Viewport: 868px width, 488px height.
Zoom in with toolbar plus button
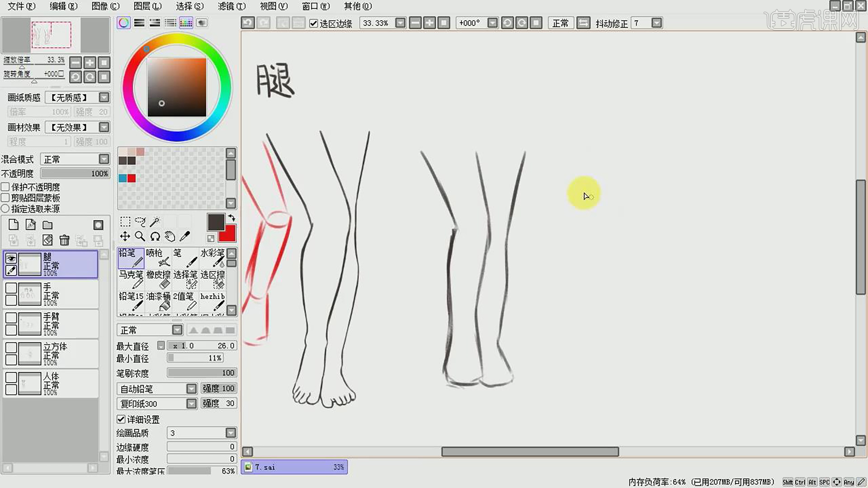tap(429, 23)
